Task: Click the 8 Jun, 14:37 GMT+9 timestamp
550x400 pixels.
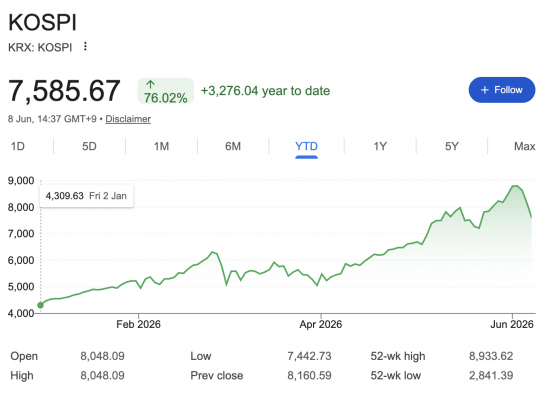Action: click(52, 119)
